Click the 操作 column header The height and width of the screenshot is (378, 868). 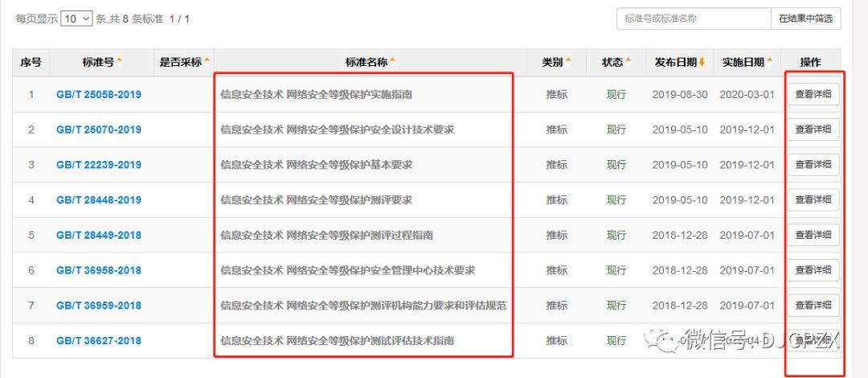click(x=810, y=62)
